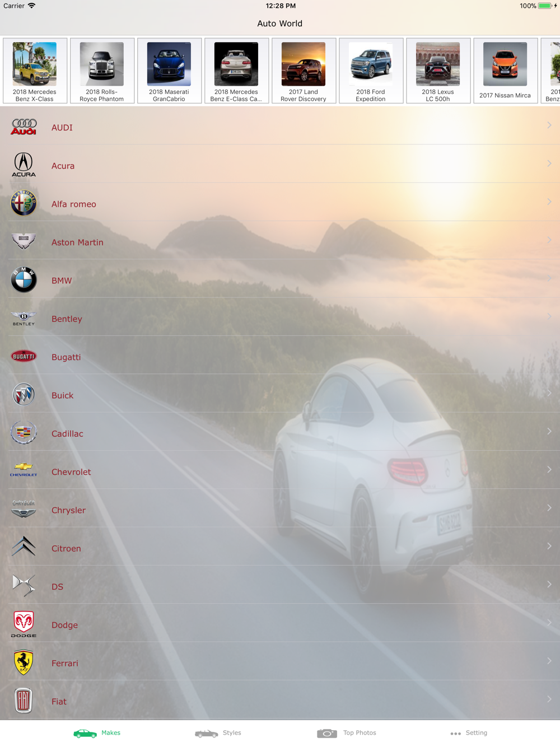Viewport: 560px width, 747px height.
Task: Expand the Citroen row chevron
Action: click(x=549, y=546)
